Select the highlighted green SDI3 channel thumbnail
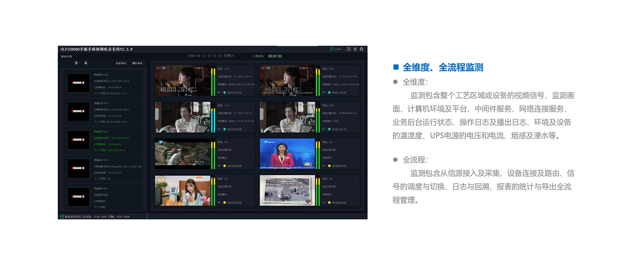The image size is (644, 271). tap(78, 140)
